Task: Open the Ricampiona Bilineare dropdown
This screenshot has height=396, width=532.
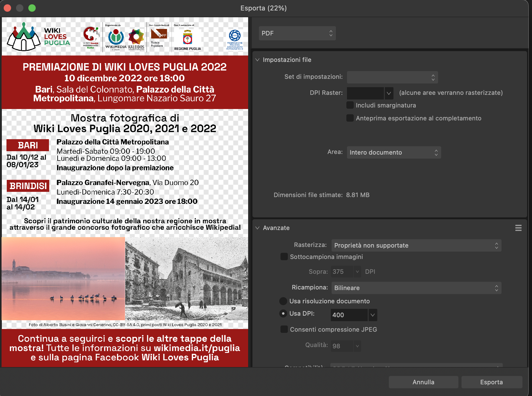Action: tap(416, 288)
